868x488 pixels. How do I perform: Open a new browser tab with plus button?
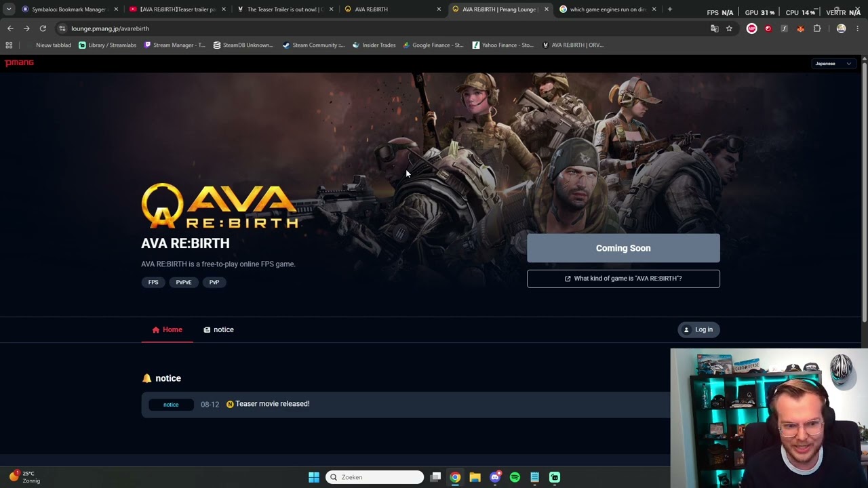pyautogui.click(x=670, y=9)
